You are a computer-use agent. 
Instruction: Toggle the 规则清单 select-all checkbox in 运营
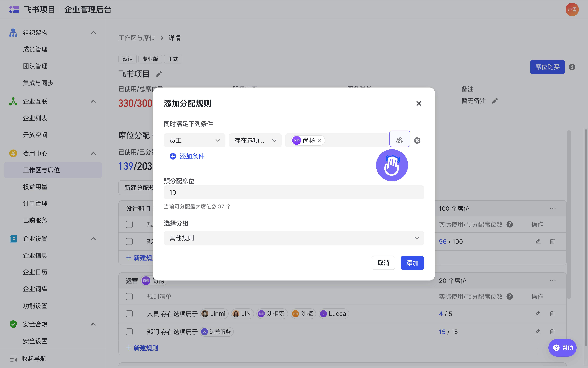(x=129, y=296)
